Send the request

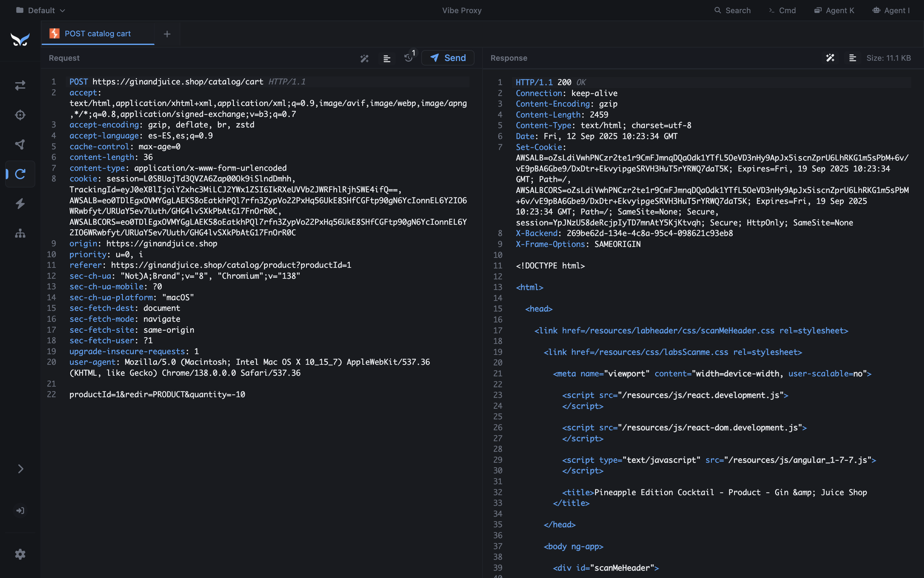coord(448,58)
